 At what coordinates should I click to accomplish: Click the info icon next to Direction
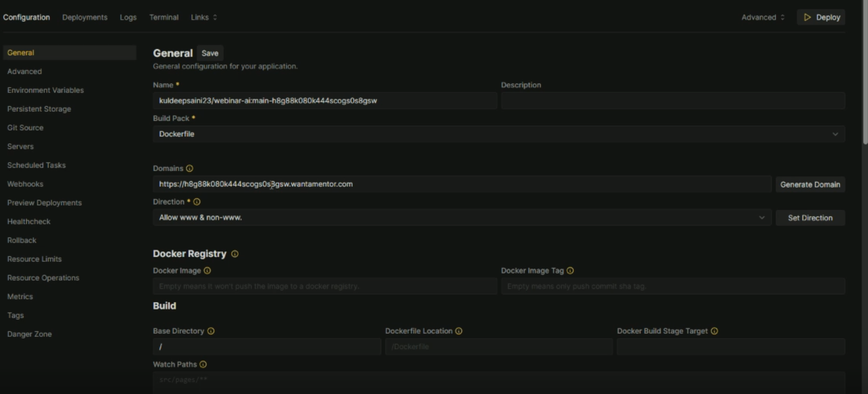[197, 202]
